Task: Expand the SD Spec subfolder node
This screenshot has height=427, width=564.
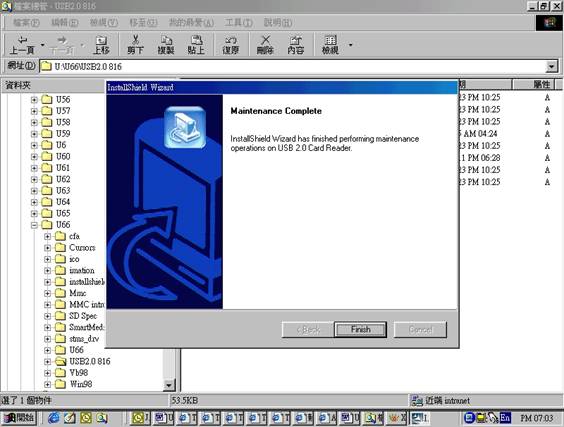Action: pos(47,316)
